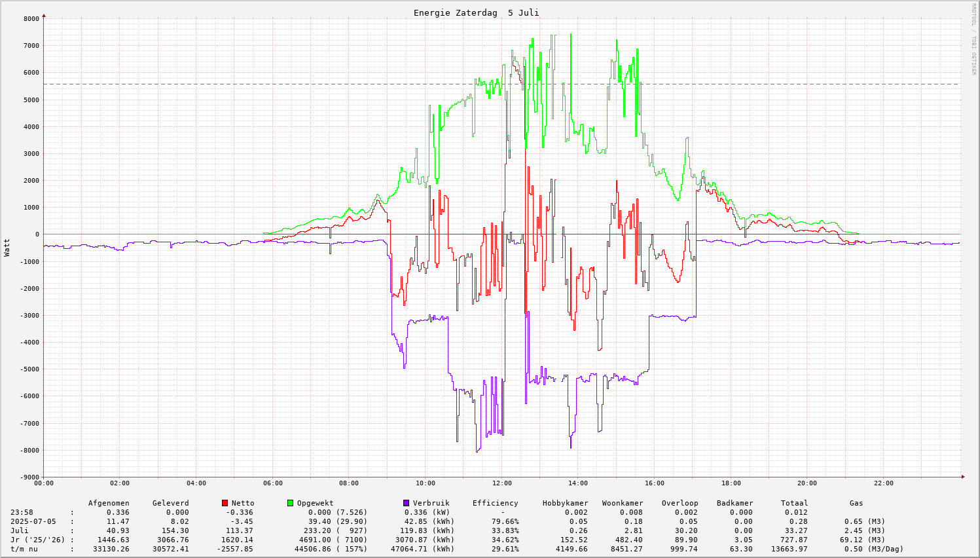Screen dimensions: 980x558
Task: Click the purple Verbruik legend swatch
Action: pyautogui.click(x=406, y=503)
